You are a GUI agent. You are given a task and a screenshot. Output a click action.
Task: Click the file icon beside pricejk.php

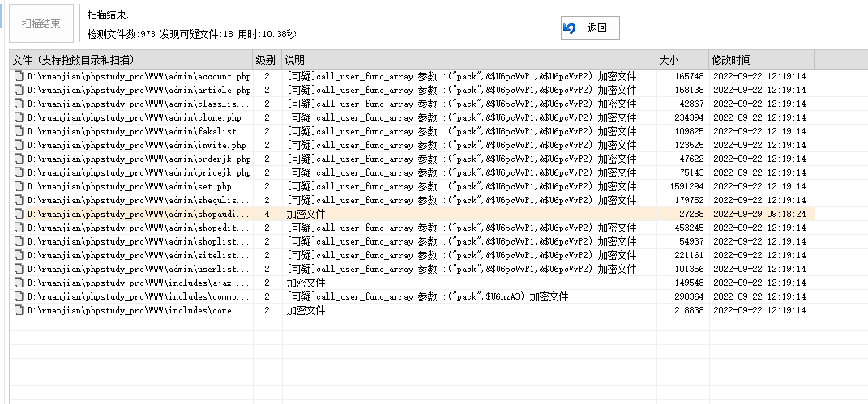click(19, 173)
